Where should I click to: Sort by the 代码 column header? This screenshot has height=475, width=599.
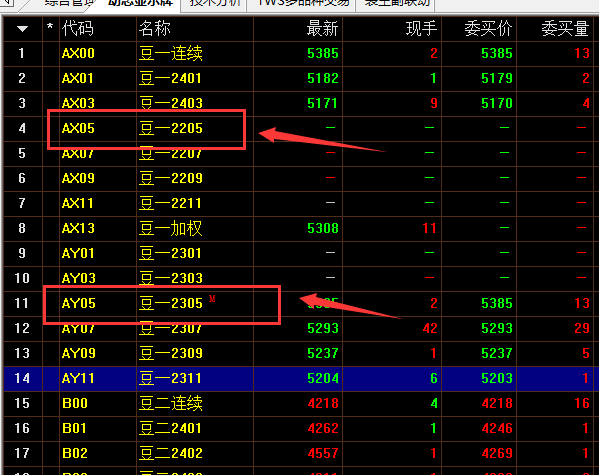[78, 29]
